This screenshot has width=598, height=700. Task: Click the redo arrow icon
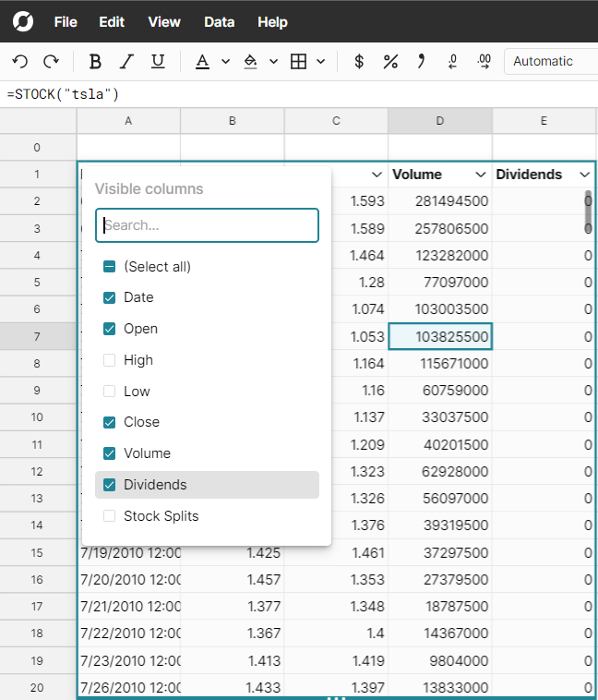point(52,61)
